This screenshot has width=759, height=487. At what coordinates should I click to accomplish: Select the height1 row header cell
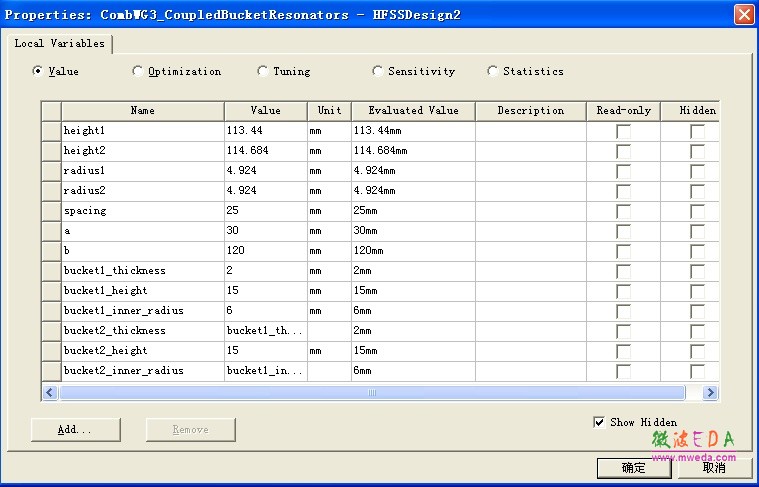point(51,131)
